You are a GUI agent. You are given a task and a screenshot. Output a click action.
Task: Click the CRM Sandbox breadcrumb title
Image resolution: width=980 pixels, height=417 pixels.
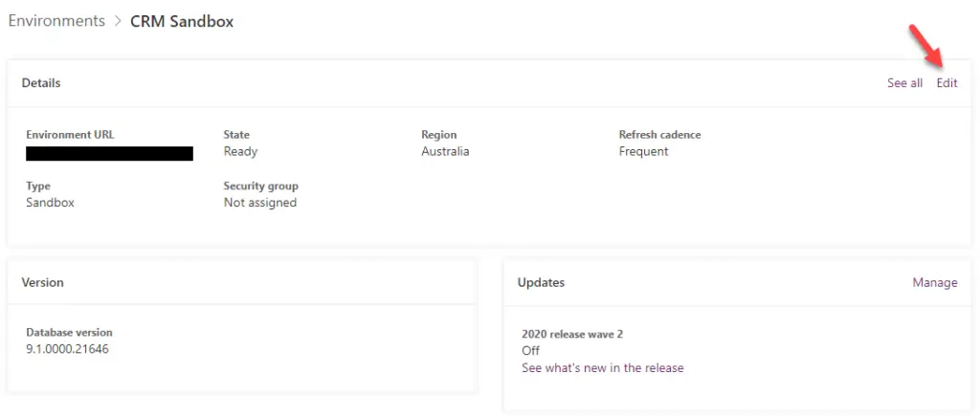tap(182, 22)
